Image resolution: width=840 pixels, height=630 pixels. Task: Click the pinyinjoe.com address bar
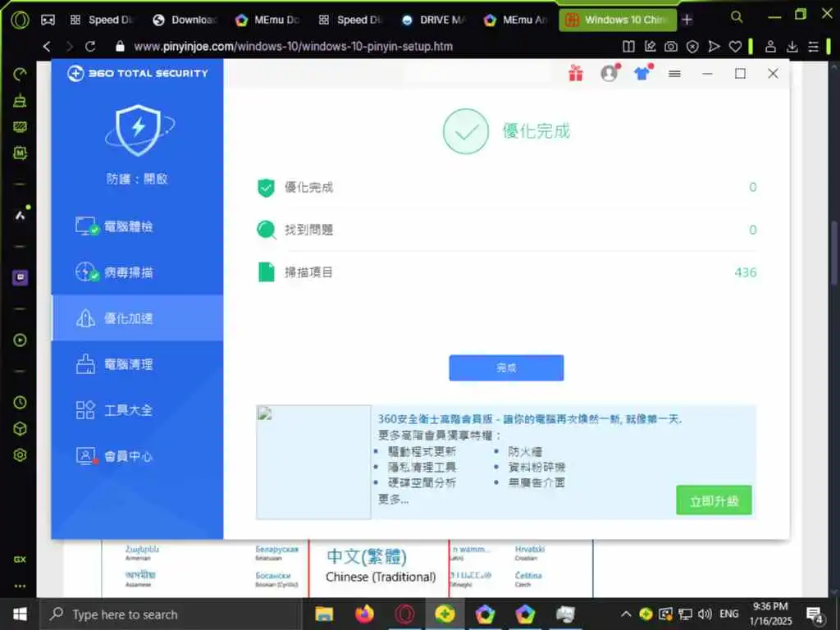[293, 47]
